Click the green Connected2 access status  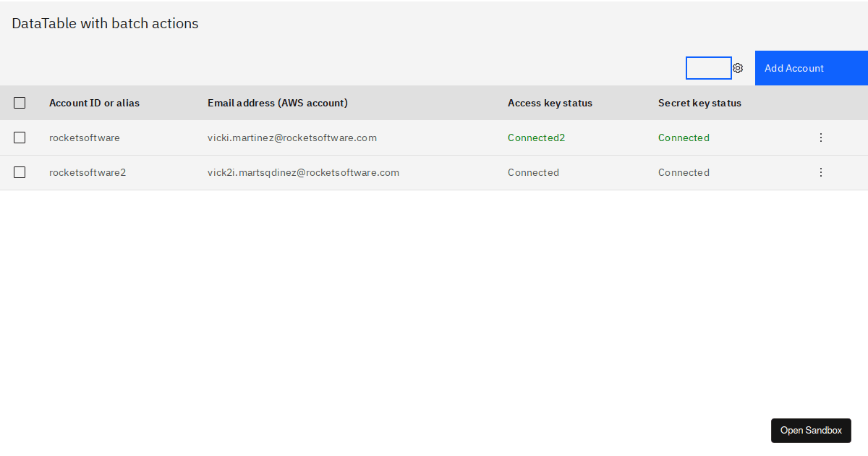coord(536,138)
